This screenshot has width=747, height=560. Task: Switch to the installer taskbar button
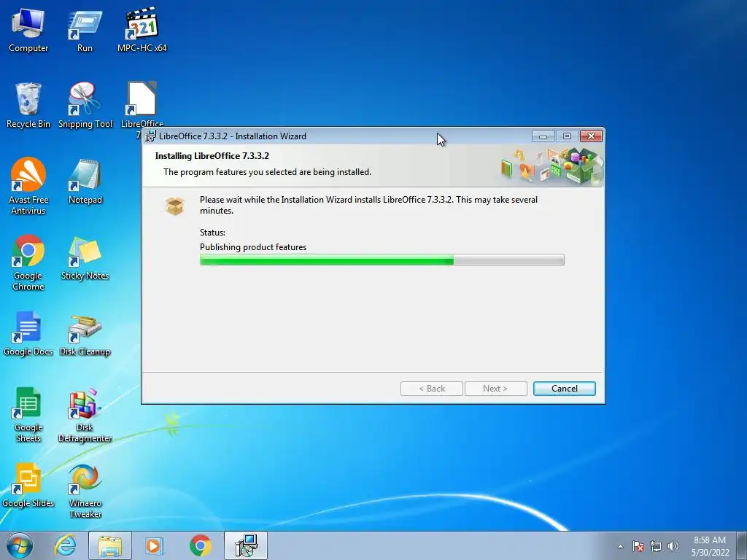(246, 545)
